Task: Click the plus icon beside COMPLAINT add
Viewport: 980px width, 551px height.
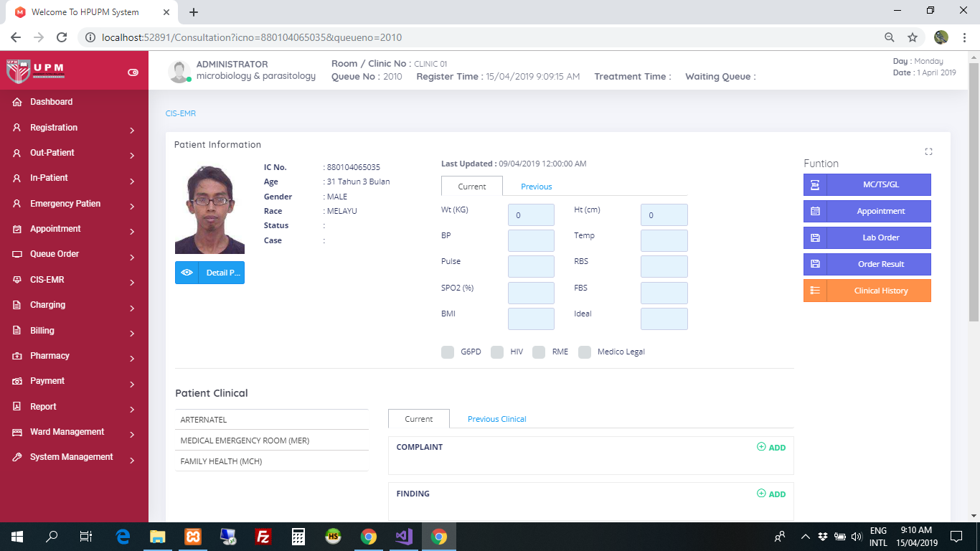Action: 761,447
